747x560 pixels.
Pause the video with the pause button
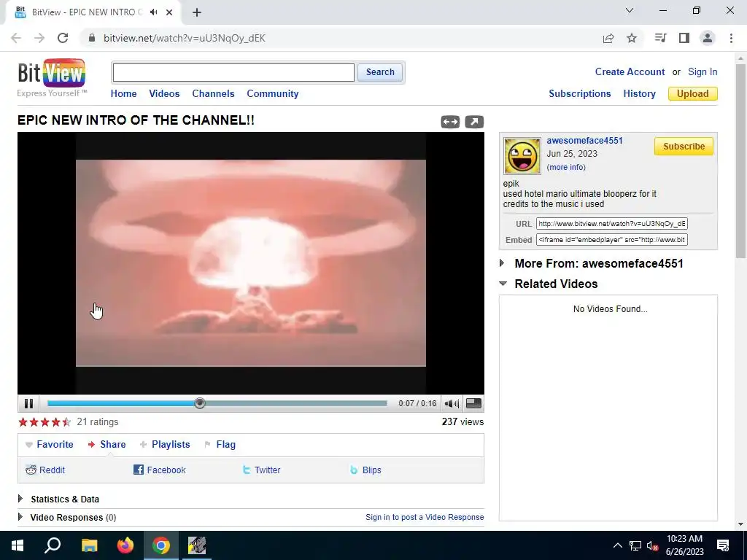pos(28,403)
